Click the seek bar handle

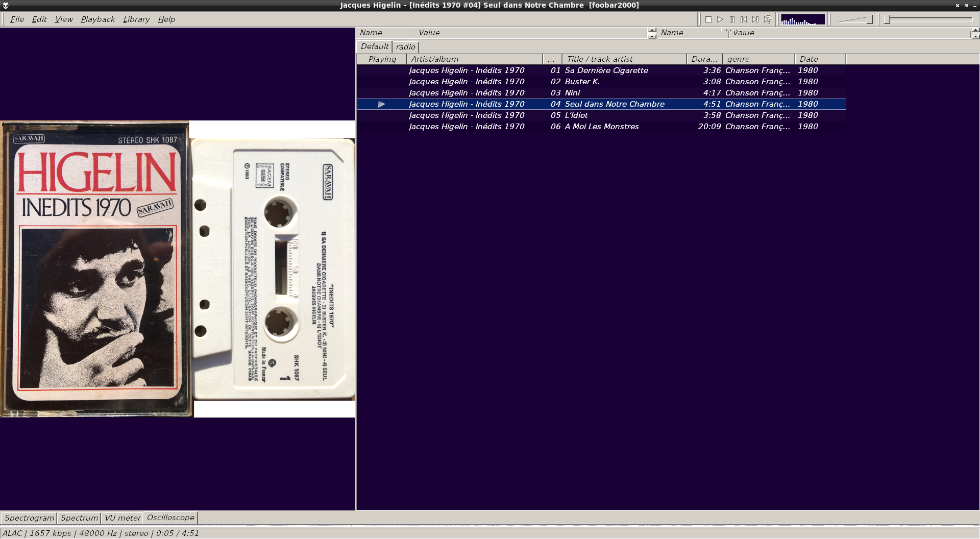tap(887, 19)
